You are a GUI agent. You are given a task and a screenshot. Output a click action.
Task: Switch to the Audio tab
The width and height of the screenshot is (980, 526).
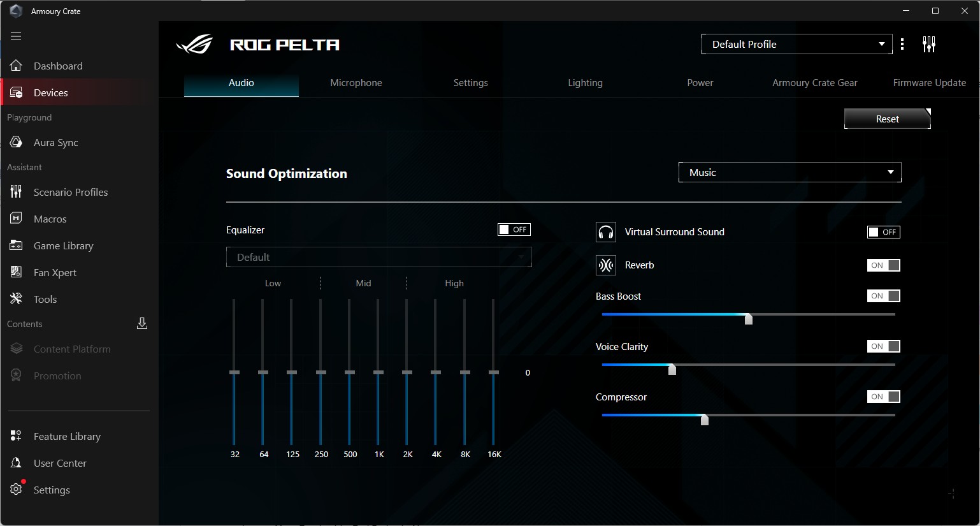point(241,83)
